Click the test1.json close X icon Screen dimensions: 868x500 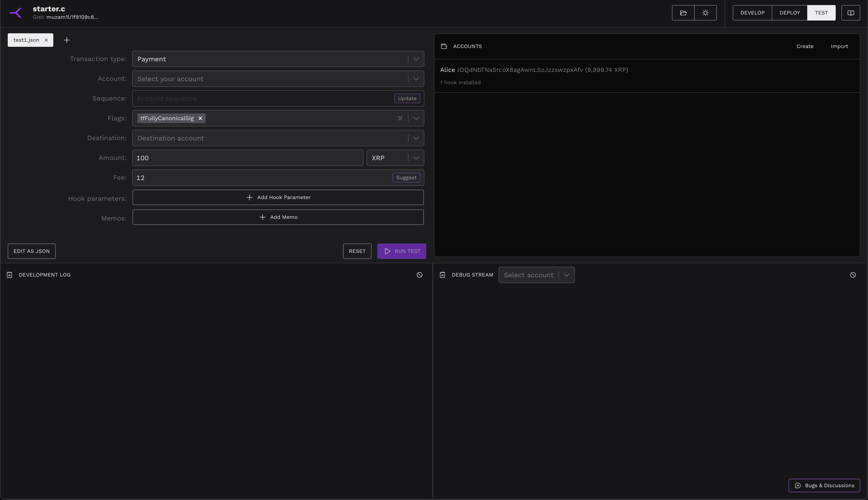pos(47,40)
